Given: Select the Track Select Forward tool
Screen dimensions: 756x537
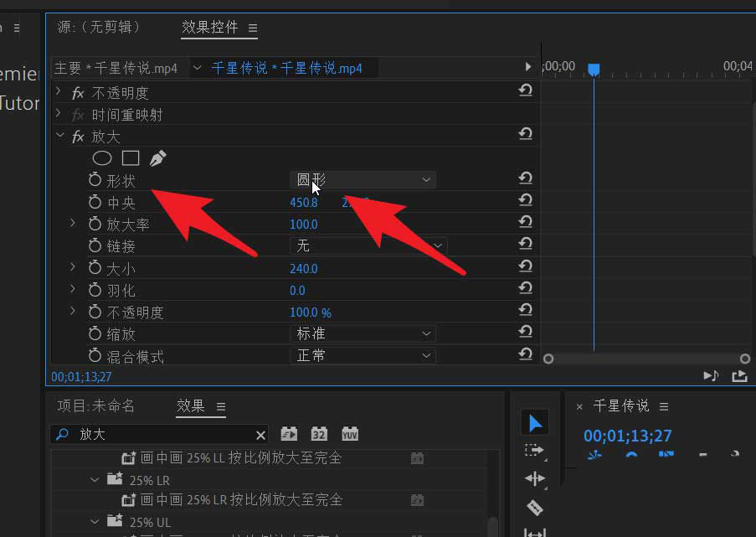Looking at the screenshot, I should pyautogui.click(x=535, y=451).
